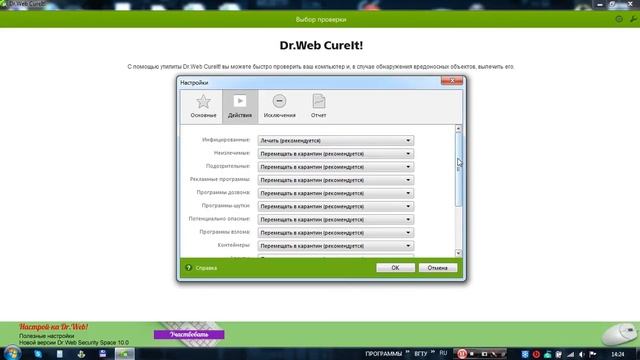Click the RU language indicator
640x360 pixels.
coord(443,353)
